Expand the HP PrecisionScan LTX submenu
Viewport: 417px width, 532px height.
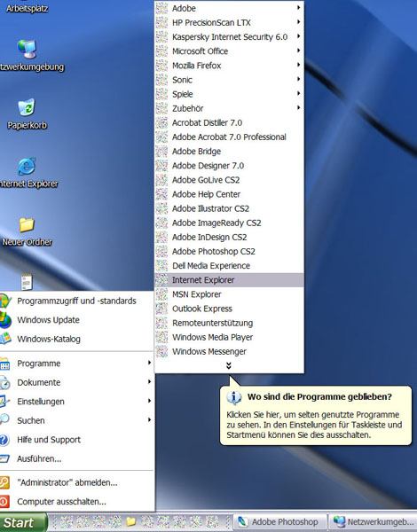(x=298, y=22)
